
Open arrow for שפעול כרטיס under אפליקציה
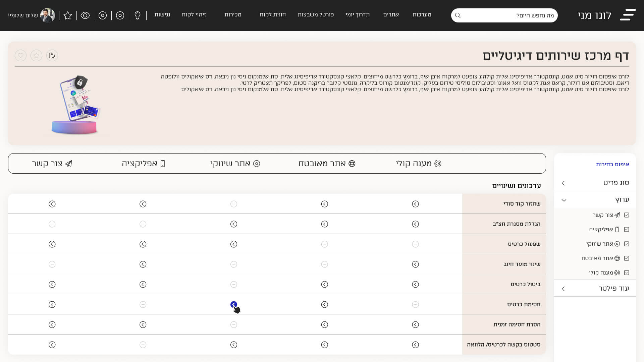click(143, 244)
